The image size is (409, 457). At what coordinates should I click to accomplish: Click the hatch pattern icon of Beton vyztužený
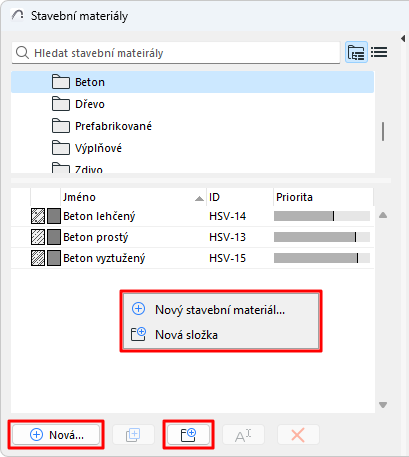(x=38, y=258)
